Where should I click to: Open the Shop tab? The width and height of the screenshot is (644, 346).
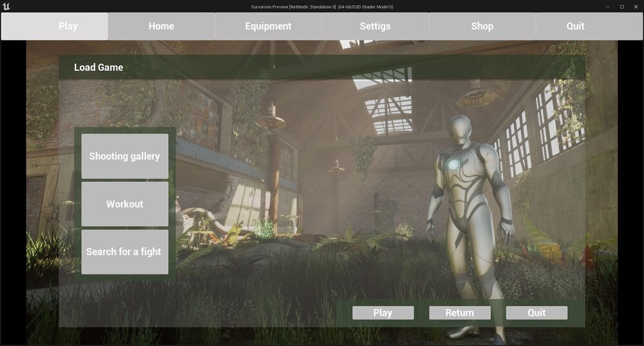point(482,26)
